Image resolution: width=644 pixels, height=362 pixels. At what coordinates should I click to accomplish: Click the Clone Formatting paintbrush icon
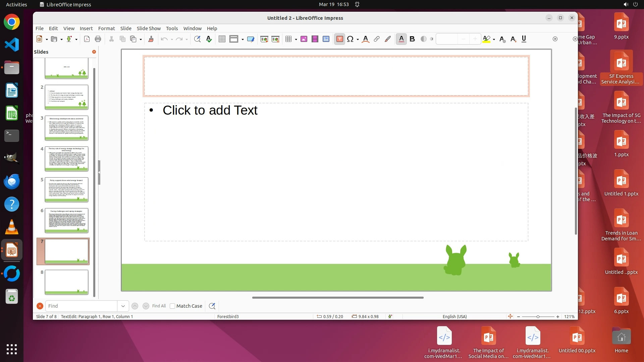click(x=151, y=39)
